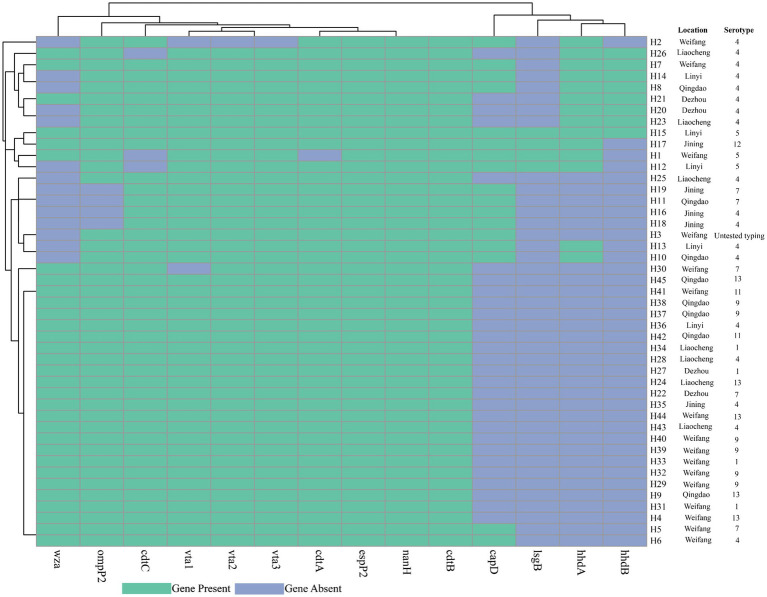Click 'Qingdao' location in row H8
The image size is (767, 597).
pos(694,88)
